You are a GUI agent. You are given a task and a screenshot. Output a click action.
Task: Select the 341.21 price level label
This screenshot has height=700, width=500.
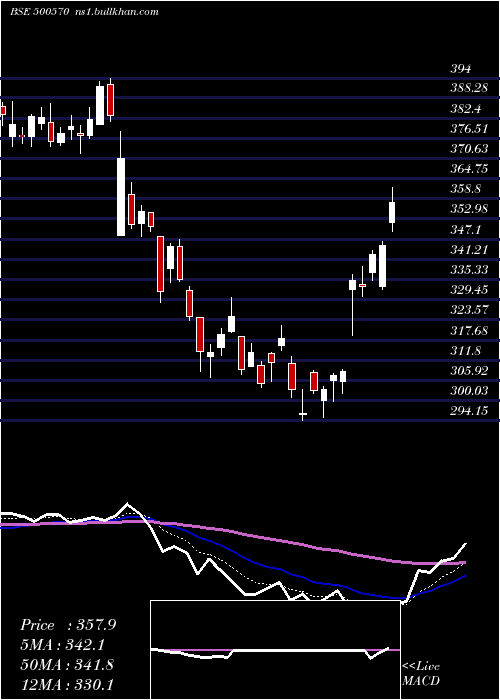coord(469,250)
